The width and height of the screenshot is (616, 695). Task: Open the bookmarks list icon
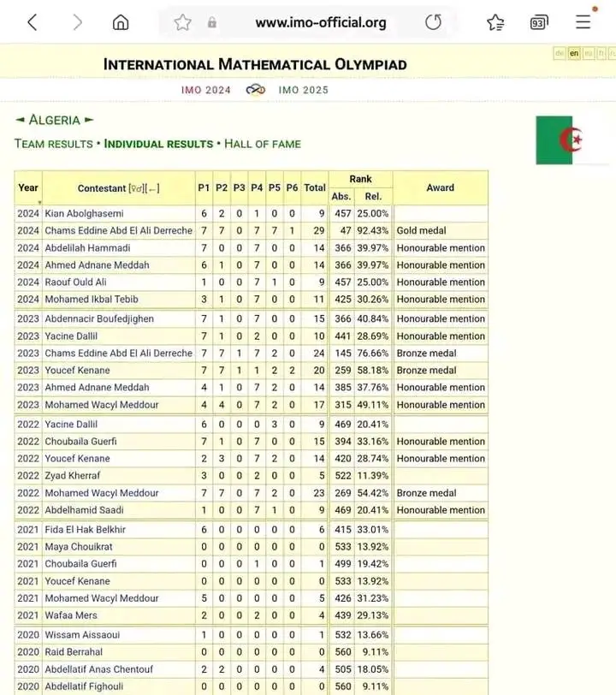[x=495, y=23]
